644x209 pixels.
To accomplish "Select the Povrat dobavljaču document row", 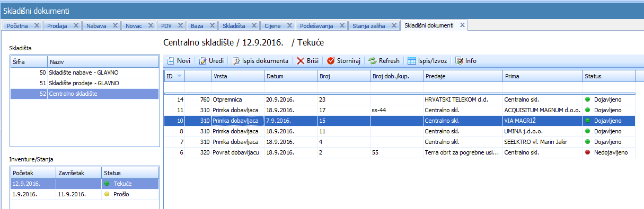I will click(400, 152).
